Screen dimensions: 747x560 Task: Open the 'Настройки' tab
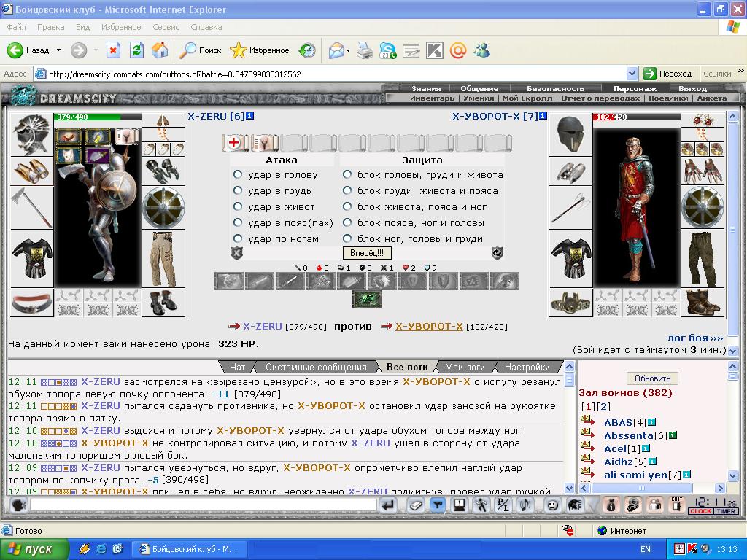click(527, 367)
